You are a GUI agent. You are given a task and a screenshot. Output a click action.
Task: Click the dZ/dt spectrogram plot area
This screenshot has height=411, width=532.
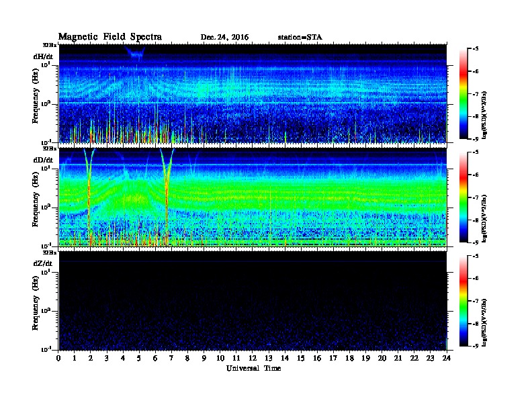(x=253, y=301)
